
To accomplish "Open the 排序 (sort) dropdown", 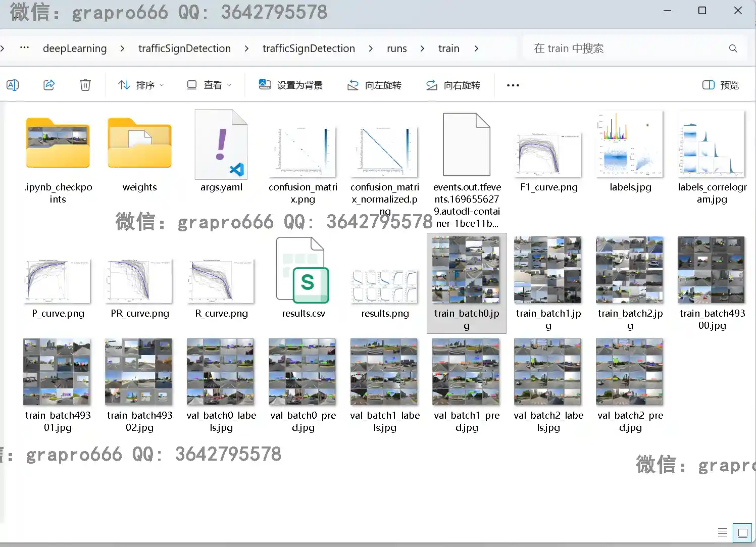I will pyautogui.click(x=140, y=85).
